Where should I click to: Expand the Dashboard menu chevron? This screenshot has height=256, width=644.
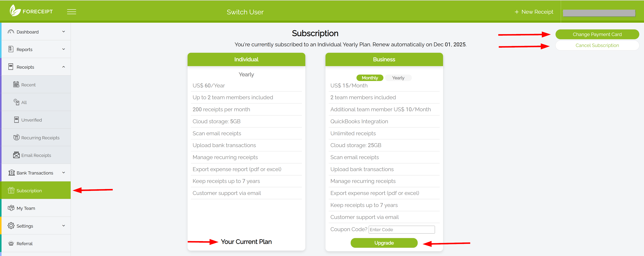tap(64, 32)
